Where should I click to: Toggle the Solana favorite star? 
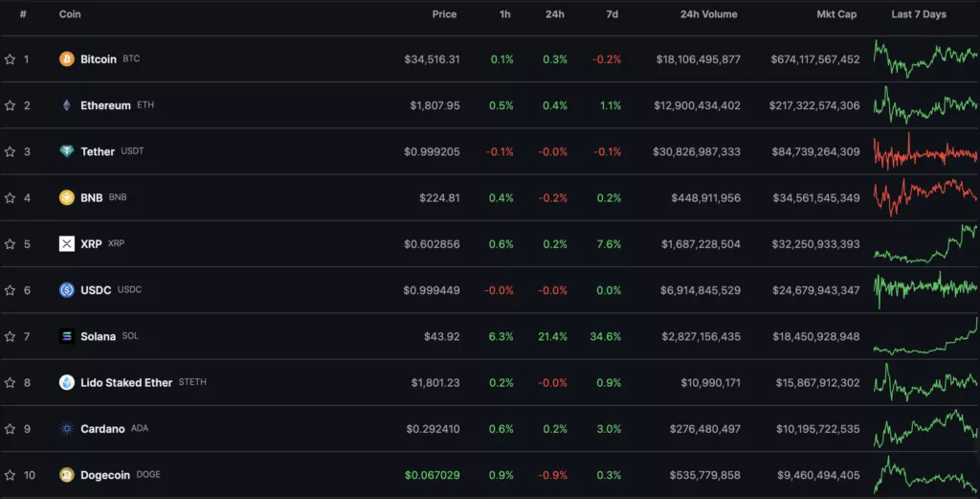tap(10, 336)
